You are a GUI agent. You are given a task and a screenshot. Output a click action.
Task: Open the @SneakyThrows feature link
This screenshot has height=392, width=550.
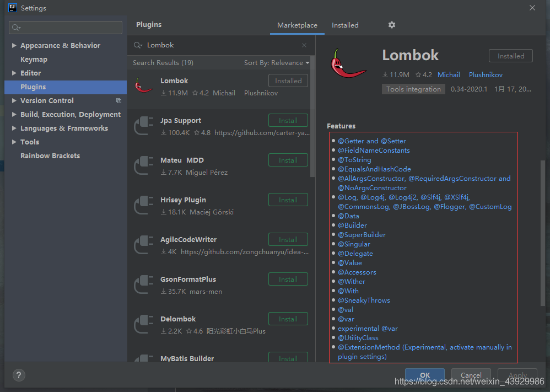[x=364, y=300]
